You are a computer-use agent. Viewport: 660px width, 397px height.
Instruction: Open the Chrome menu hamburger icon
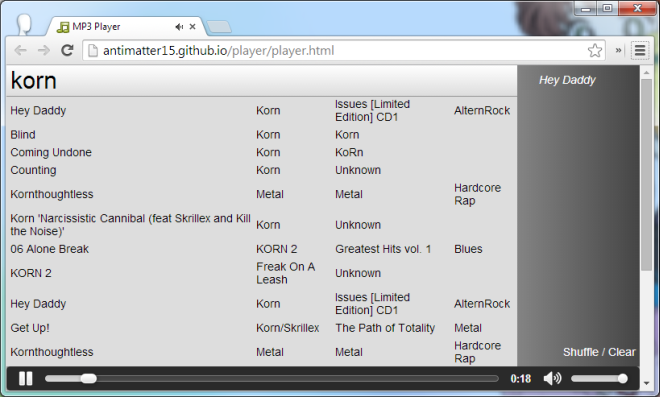pos(640,51)
